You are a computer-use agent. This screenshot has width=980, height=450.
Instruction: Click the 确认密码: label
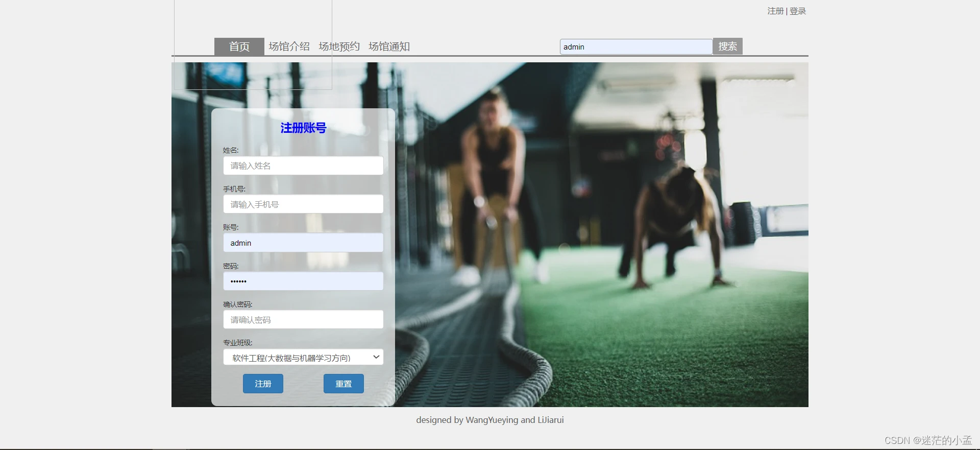(238, 304)
